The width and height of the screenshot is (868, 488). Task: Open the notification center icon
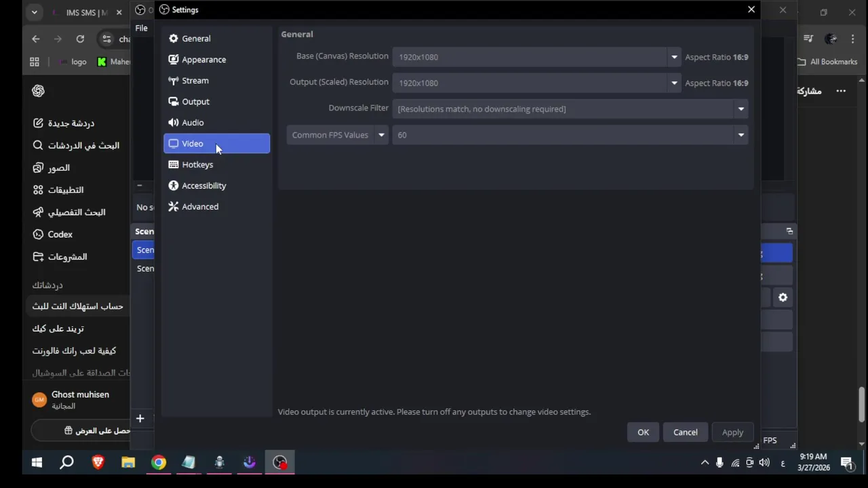tap(847, 463)
